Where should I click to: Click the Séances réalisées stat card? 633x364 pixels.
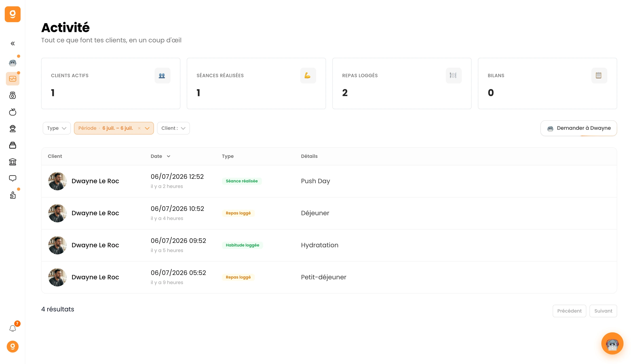pos(256,83)
